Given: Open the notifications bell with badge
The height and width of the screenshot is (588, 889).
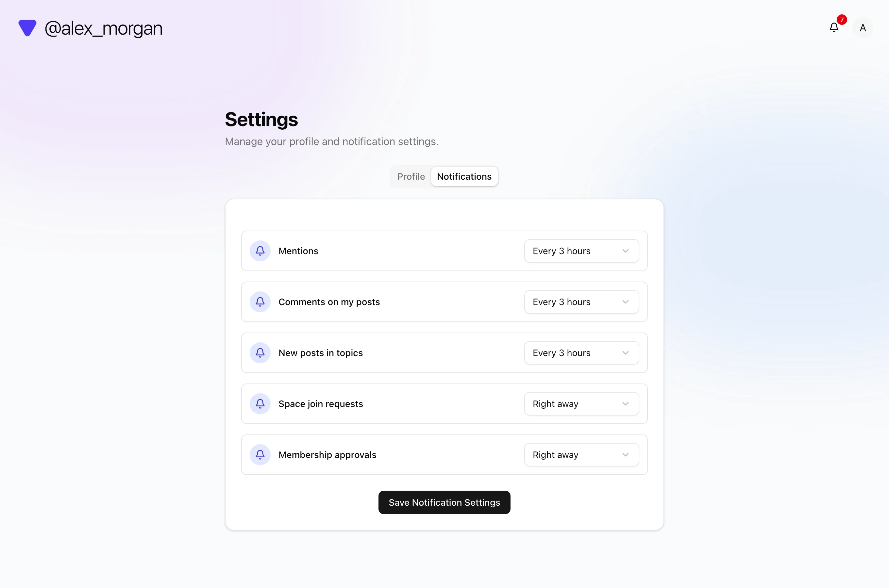Looking at the screenshot, I should 834,27.
